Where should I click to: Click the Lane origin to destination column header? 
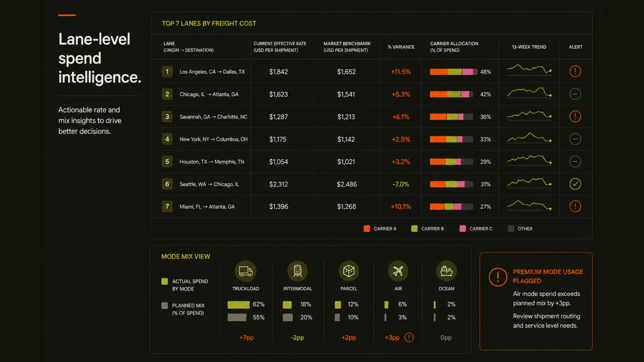188,47
